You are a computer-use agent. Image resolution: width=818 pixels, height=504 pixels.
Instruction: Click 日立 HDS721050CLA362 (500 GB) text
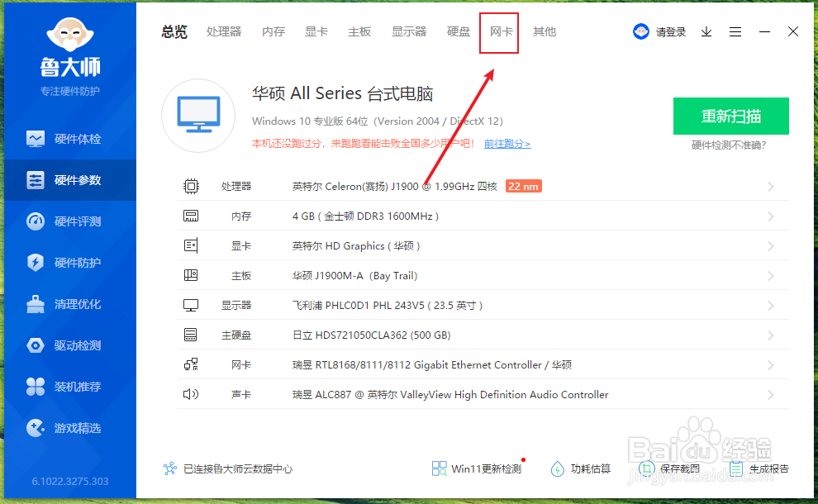click(372, 335)
